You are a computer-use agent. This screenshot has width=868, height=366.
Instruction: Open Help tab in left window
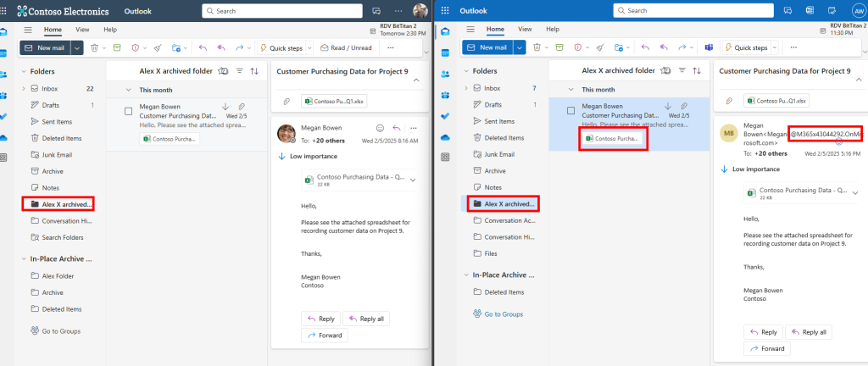110,30
